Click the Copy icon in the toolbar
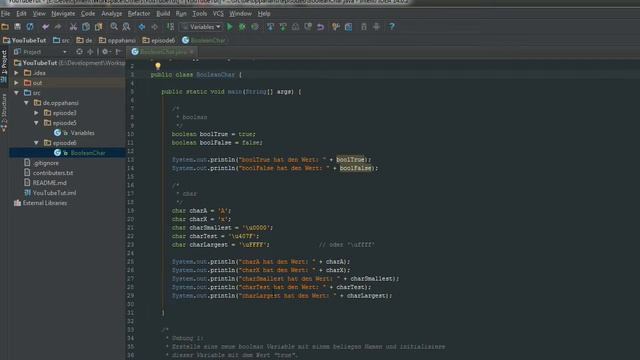The width and height of the screenshot is (640, 360). coord(86,27)
